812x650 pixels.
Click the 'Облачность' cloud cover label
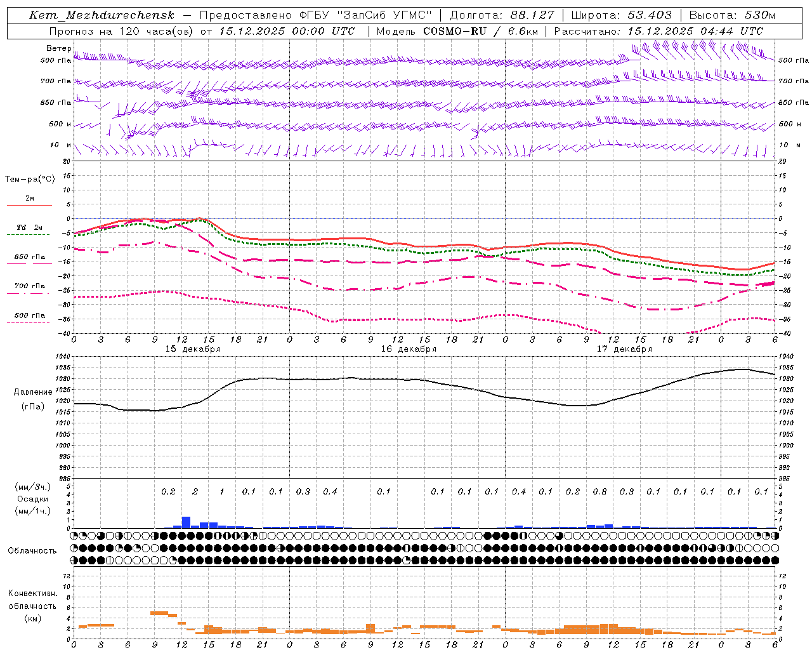click(32, 551)
